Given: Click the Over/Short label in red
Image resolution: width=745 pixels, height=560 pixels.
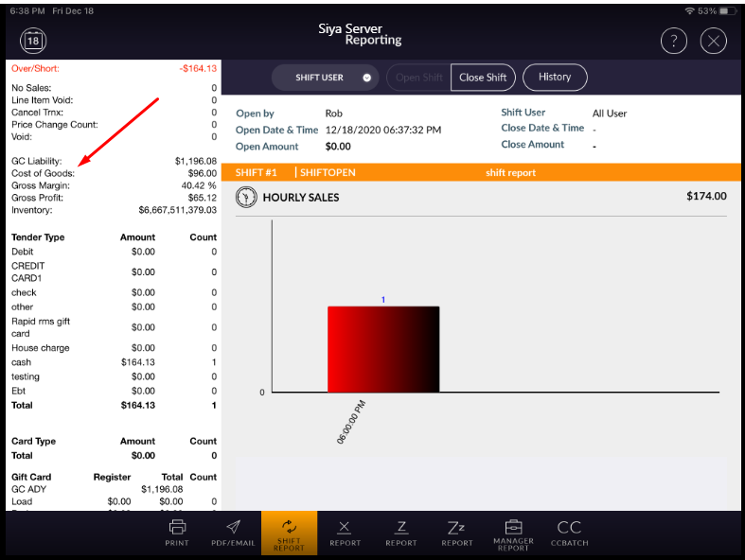Looking at the screenshot, I should click(x=35, y=68).
